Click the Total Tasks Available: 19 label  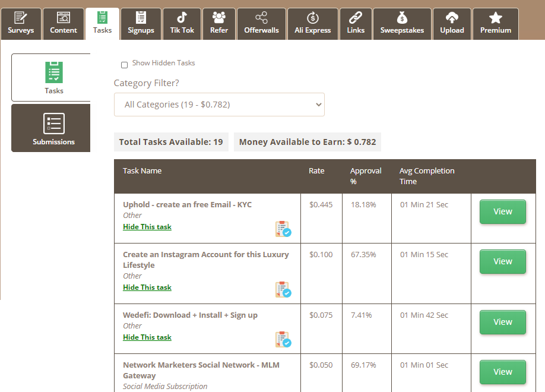(x=171, y=142)
